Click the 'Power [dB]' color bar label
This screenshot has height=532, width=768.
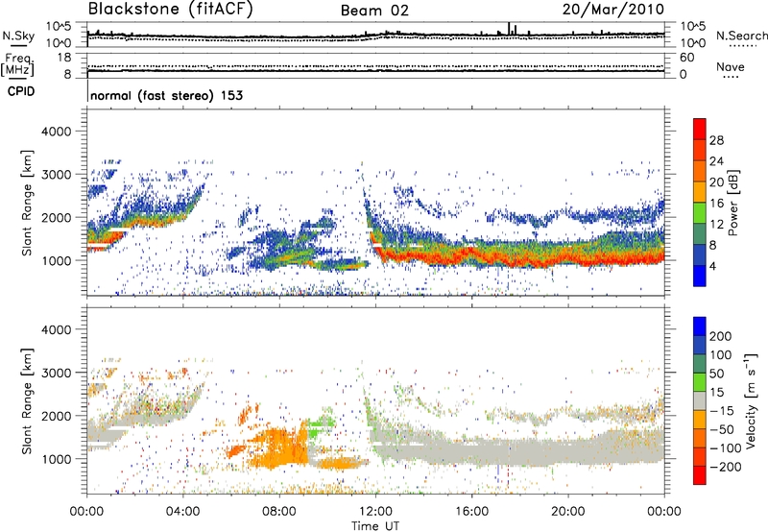pyautogui.click(x=732, y=203)
